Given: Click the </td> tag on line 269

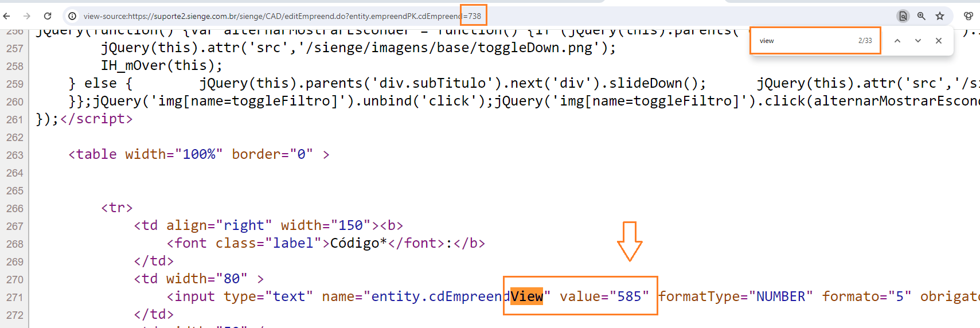Looking at the screenshot, I should [154, 261].
